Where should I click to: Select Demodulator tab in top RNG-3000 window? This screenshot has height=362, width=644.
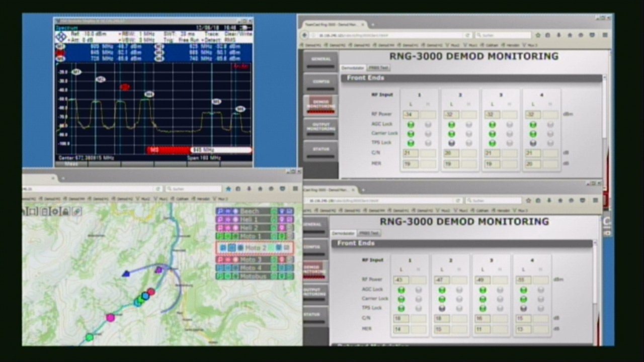click(x=353, y=68)
